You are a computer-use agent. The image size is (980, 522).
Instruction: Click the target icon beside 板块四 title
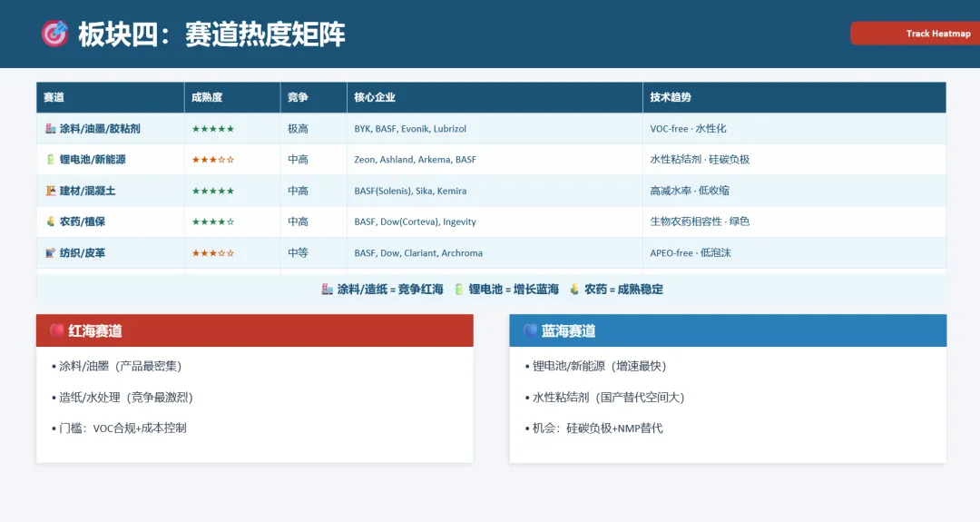pos(55,34)
